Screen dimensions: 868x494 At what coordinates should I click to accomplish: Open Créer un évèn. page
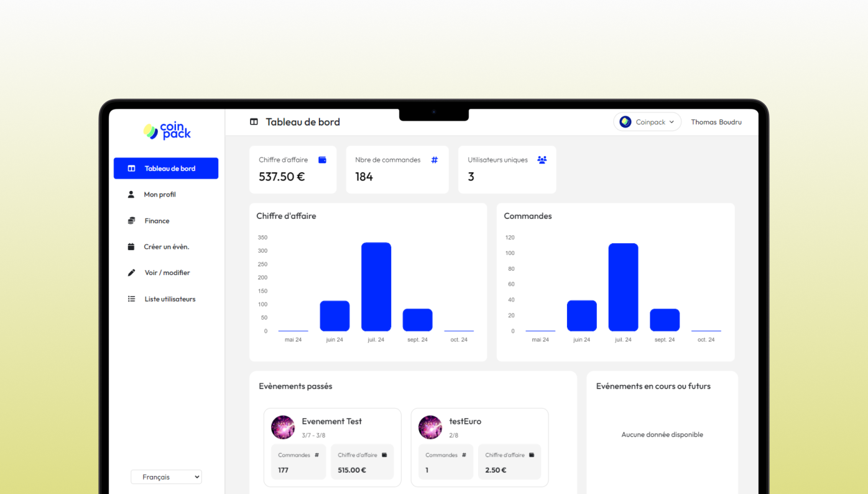pos(166,247)
